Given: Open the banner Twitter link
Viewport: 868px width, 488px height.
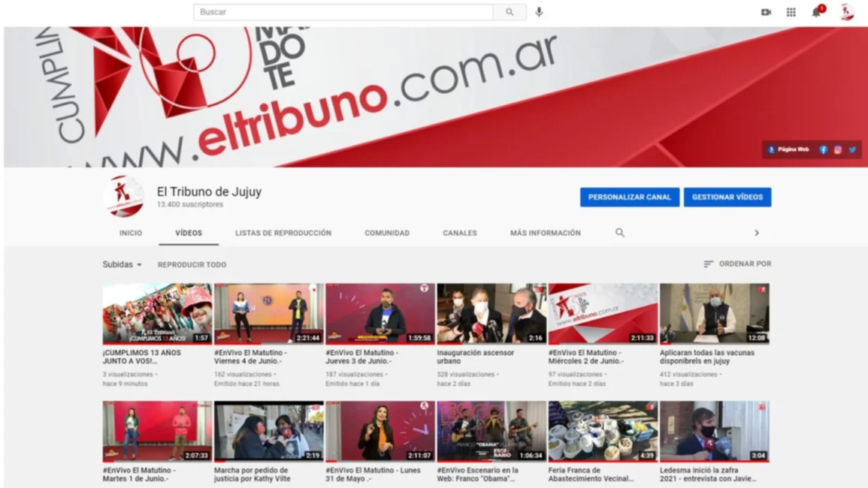Looking at the screenshot, I should (x=852, y=149).
